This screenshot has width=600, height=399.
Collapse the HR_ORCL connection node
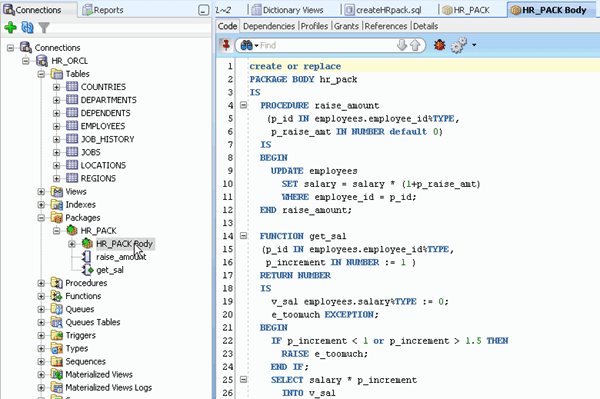[26, 61]
